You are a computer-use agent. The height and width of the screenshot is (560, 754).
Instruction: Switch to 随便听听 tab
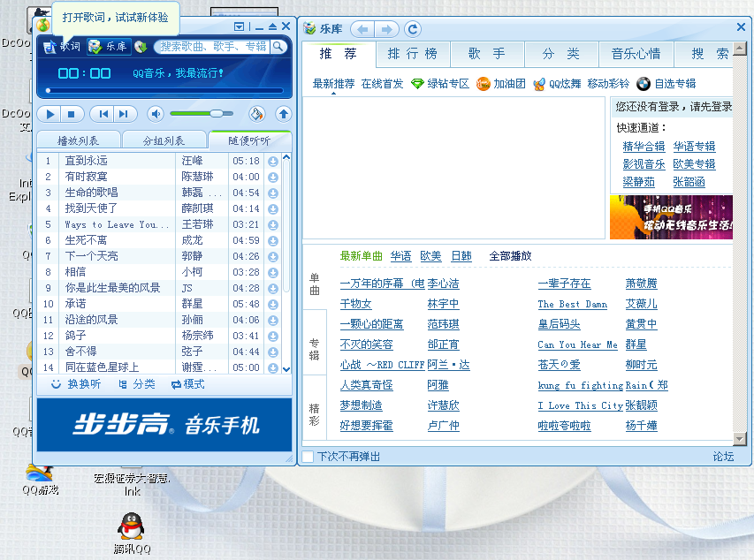click(249, 140)
